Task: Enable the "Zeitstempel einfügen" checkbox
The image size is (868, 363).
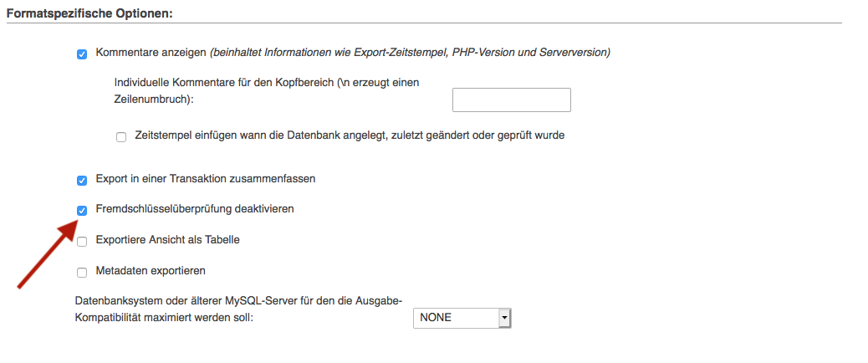Action: 121,136
